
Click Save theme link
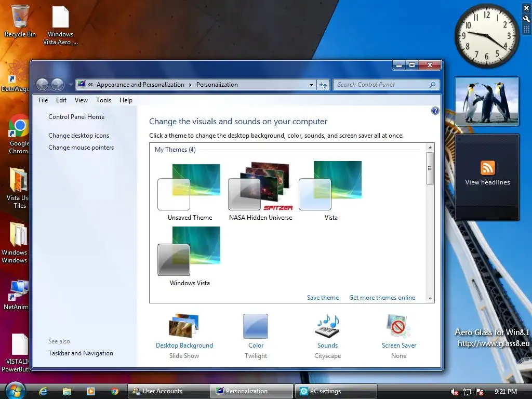tap(323, 298)
